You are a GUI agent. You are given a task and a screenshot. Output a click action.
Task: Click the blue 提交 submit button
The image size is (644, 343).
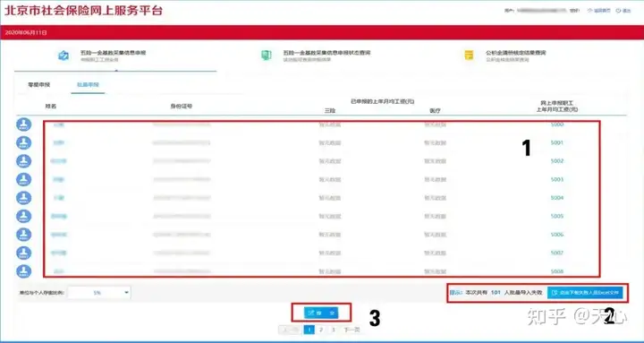pos(321,313)
